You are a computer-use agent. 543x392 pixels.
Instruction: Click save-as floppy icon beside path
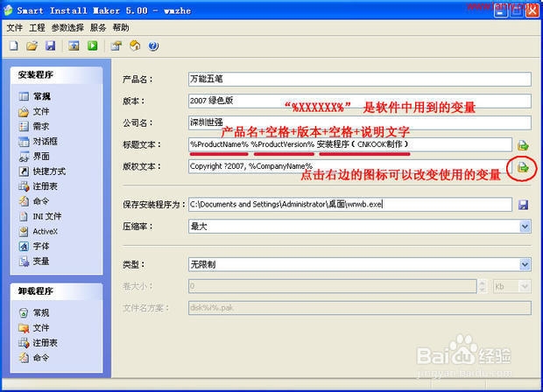[x=523, y=205]
